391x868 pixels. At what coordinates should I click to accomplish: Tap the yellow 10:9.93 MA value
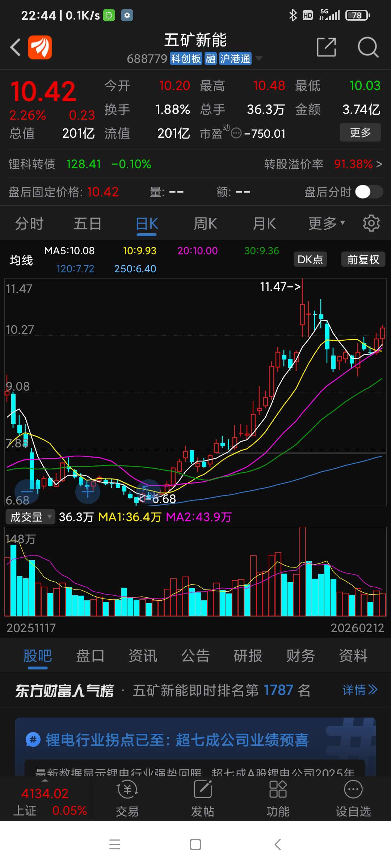pos(140,251)
